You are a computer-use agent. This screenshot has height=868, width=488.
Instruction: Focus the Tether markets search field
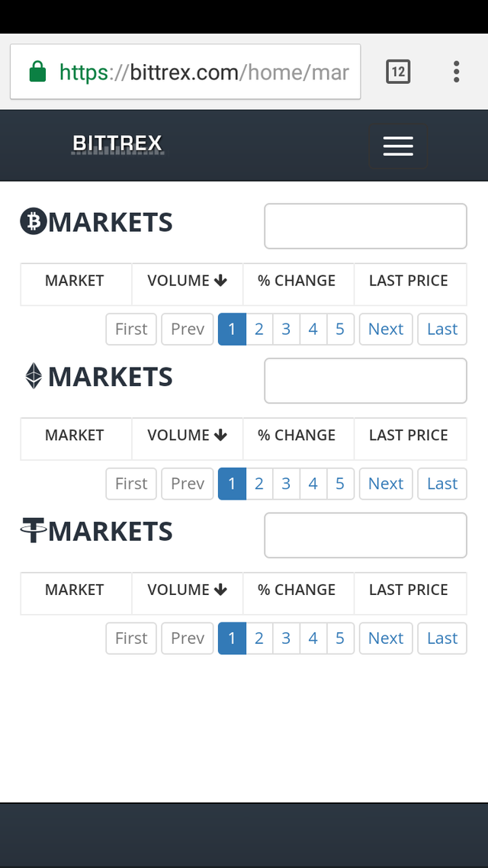pos(365,535)
